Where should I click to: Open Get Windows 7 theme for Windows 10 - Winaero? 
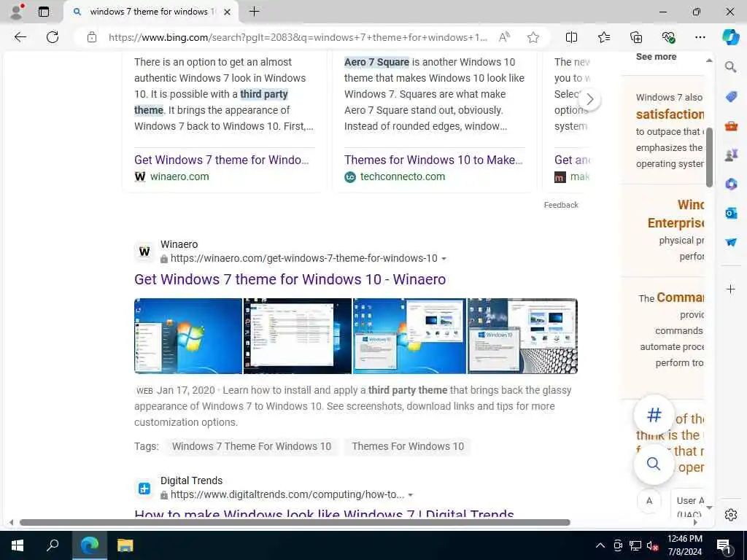[x=290, y=279]
